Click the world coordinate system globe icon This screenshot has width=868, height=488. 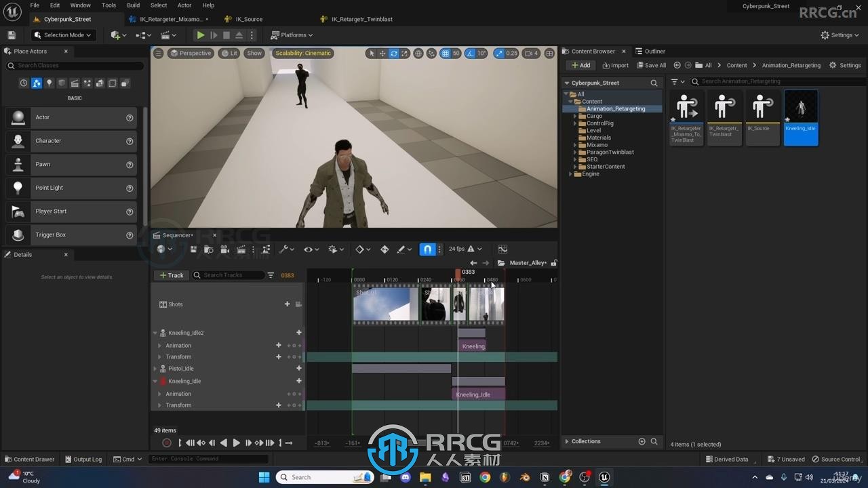pyautogui.click(x=418, y=54)
